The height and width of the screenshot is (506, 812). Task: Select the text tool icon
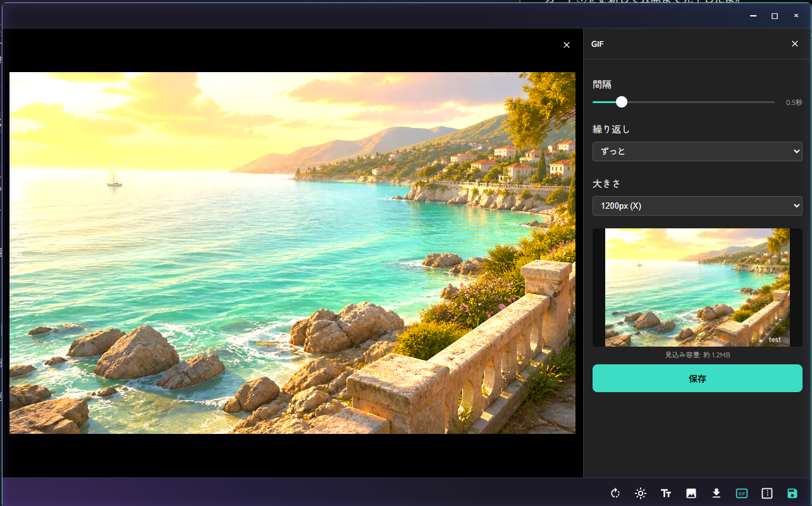pyautogui.click(x=666, y=493)
